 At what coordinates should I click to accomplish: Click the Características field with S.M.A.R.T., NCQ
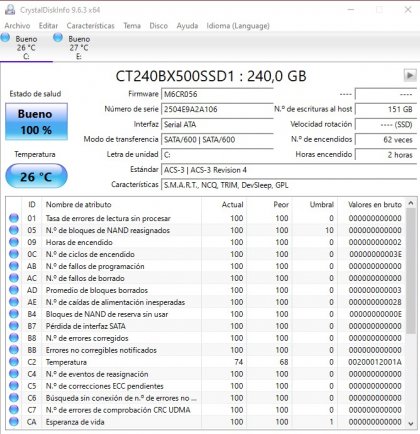coord(289,185)
